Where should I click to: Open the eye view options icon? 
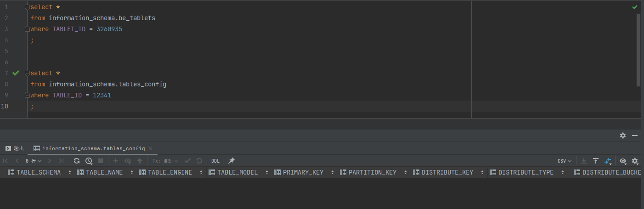623,161
